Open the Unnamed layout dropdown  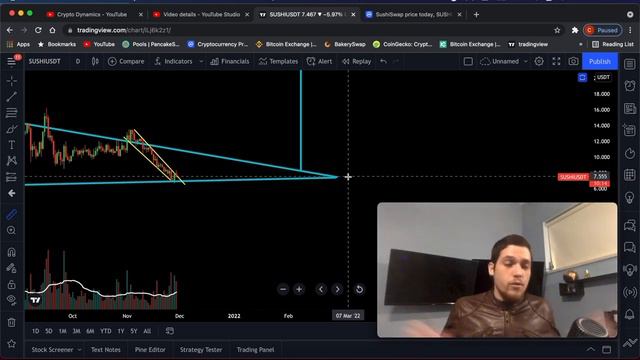click(504, 61)
